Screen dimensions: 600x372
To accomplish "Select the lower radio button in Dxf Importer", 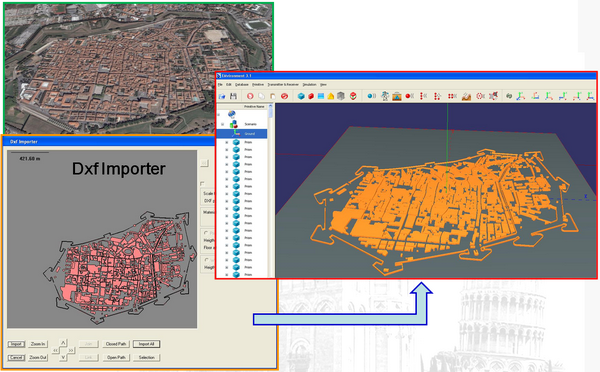I will tap(207, 260).
